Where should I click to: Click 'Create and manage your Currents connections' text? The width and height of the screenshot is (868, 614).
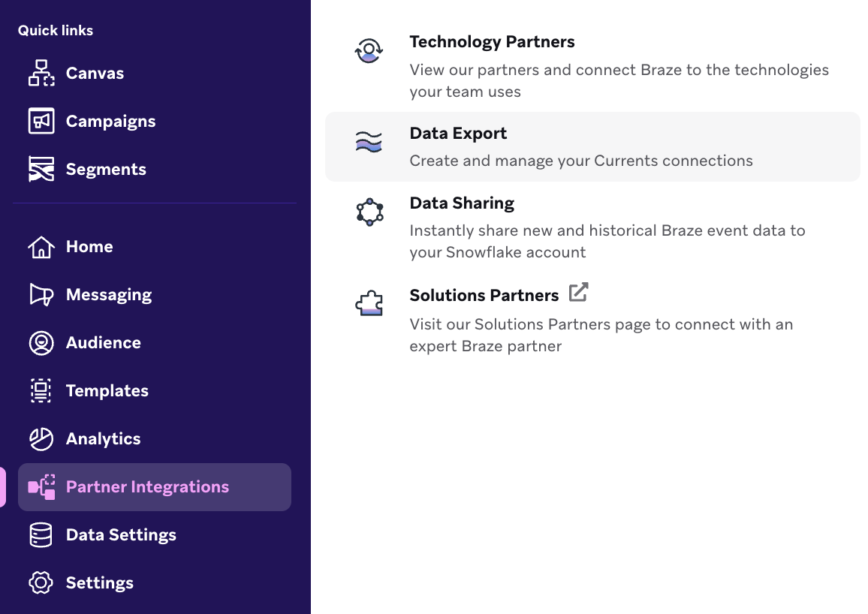coord(581,161)
